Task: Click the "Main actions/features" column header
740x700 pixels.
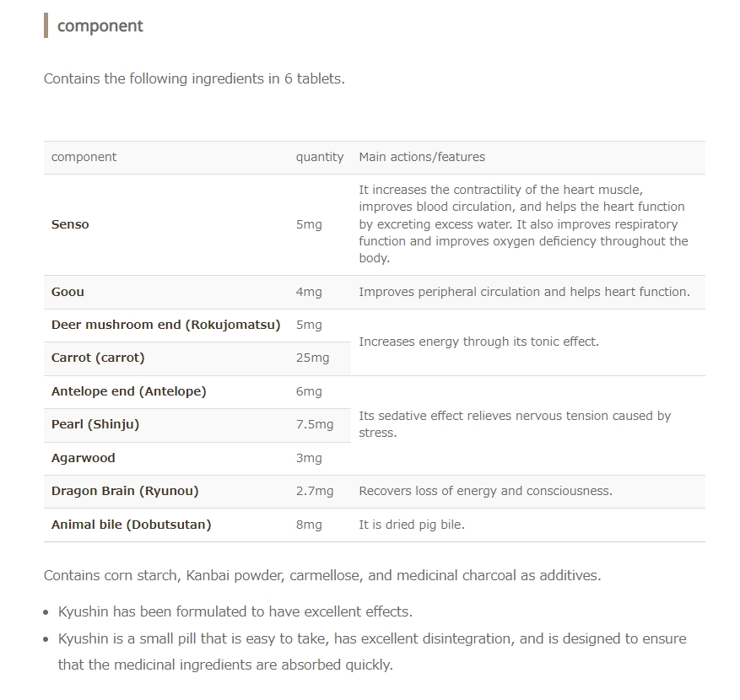Action: tap(422, 157)
